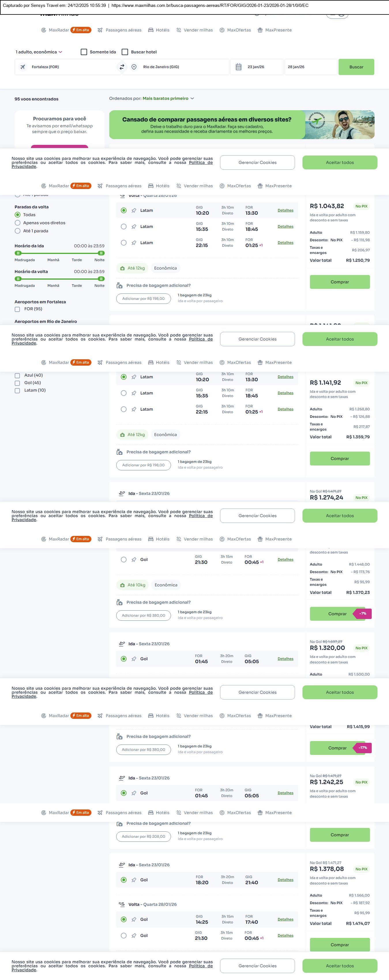The height and width of the screenshot is (980, 389).
Task: Pin the Latam 15:35 return flight
Action: click(x=134, y=227)
